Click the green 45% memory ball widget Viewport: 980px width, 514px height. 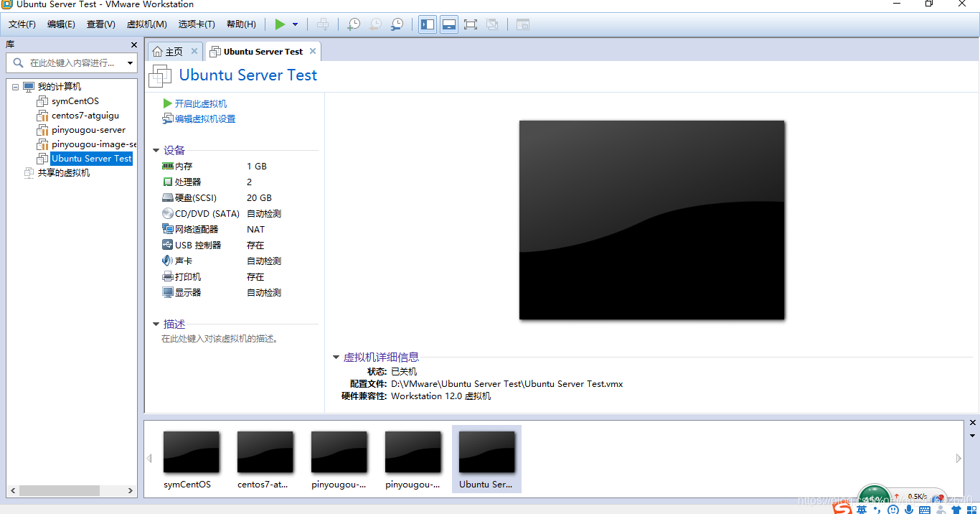(875, 498)
